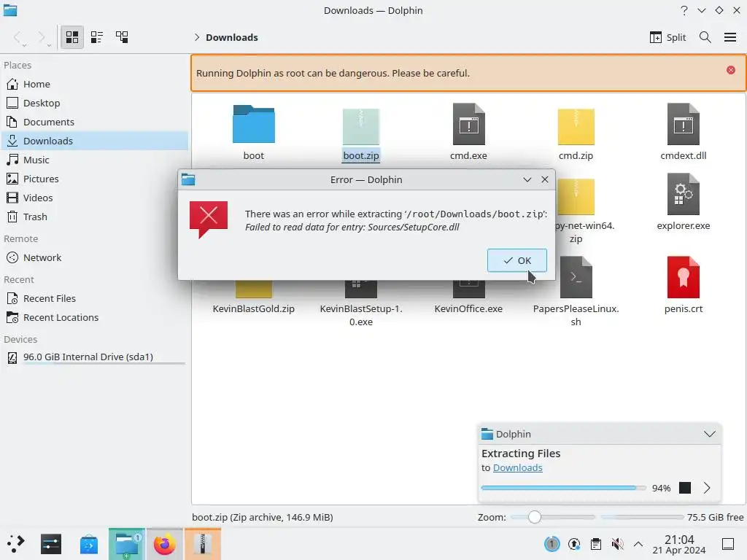Viewport: 747px width, 560px height.
Task: Open Dolphin window help button
Action: click(684, 10)
